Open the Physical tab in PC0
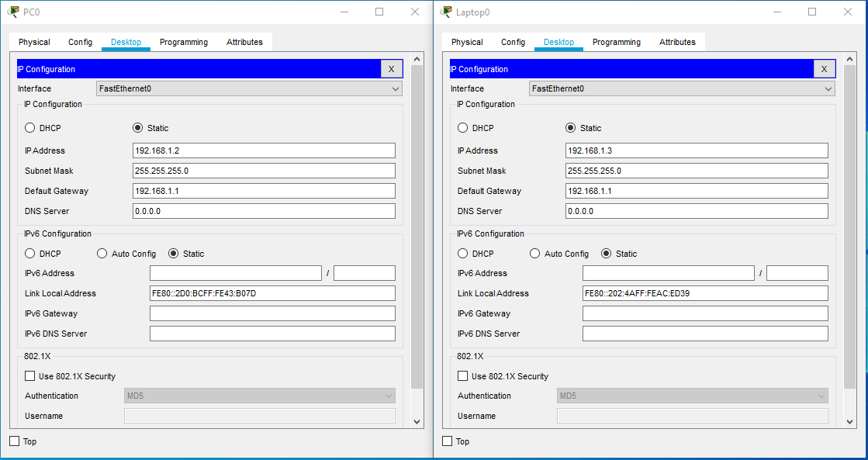This screenshot has width=868, height=460. (34, 42)
